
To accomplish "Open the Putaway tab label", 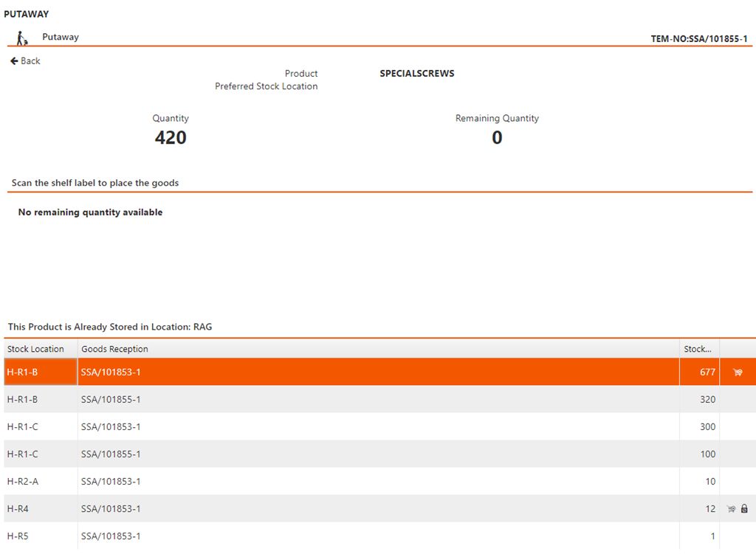I will 61,37.
